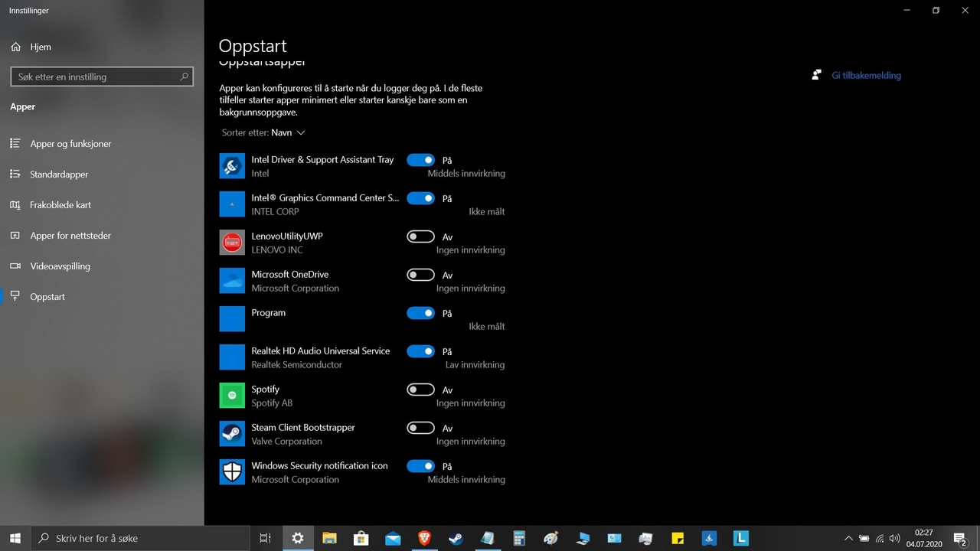The height and width of the screenshot is (551, 980).
Task: Click the 'Spotify AB' publisher text
Action: [272, 403]
